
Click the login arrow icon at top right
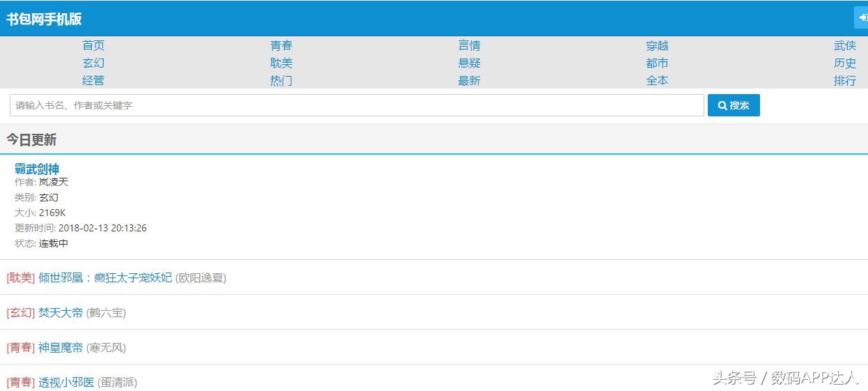click(x=862, y=18)
